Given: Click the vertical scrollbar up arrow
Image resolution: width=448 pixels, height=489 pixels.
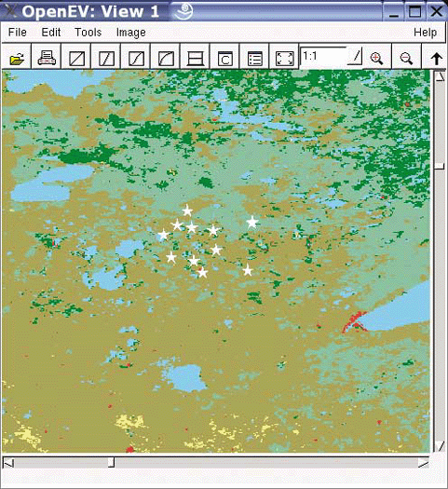Looking at the screenshot, I should tap(440, 75).
